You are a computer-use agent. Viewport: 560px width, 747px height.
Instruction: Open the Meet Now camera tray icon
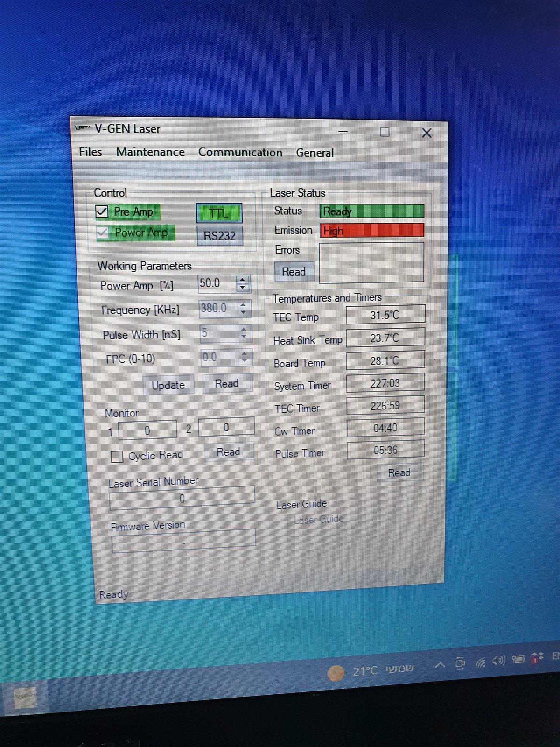[460, 663]
